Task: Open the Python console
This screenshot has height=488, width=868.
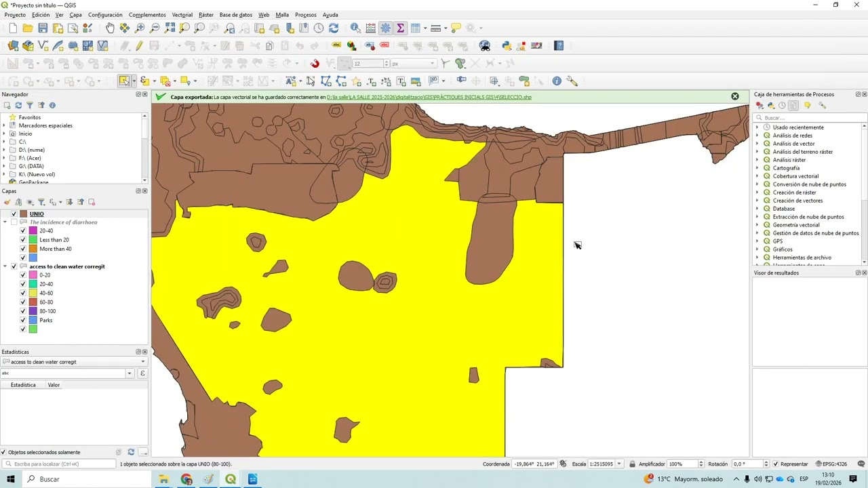Action: (x=507, y=45)
